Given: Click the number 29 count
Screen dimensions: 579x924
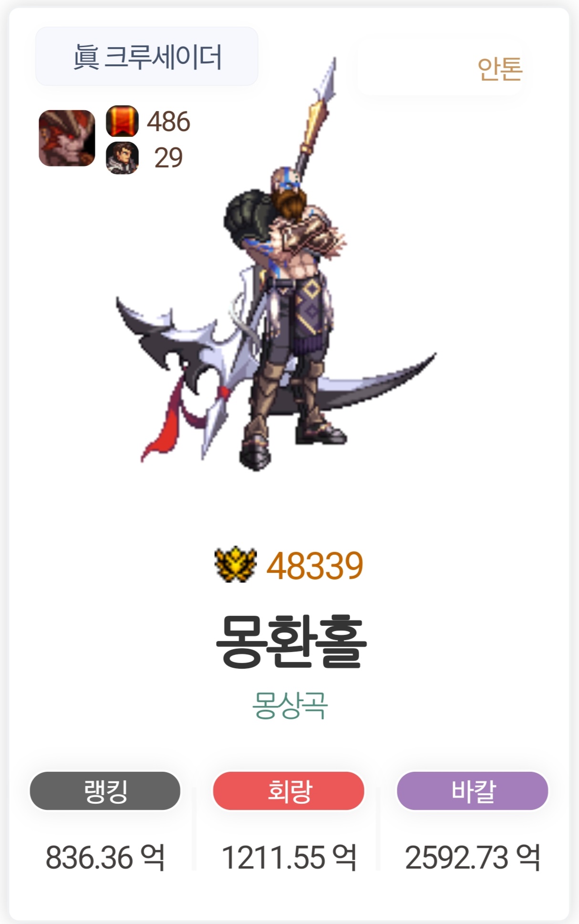Looking at the screenshot, I should pos(168,158).
